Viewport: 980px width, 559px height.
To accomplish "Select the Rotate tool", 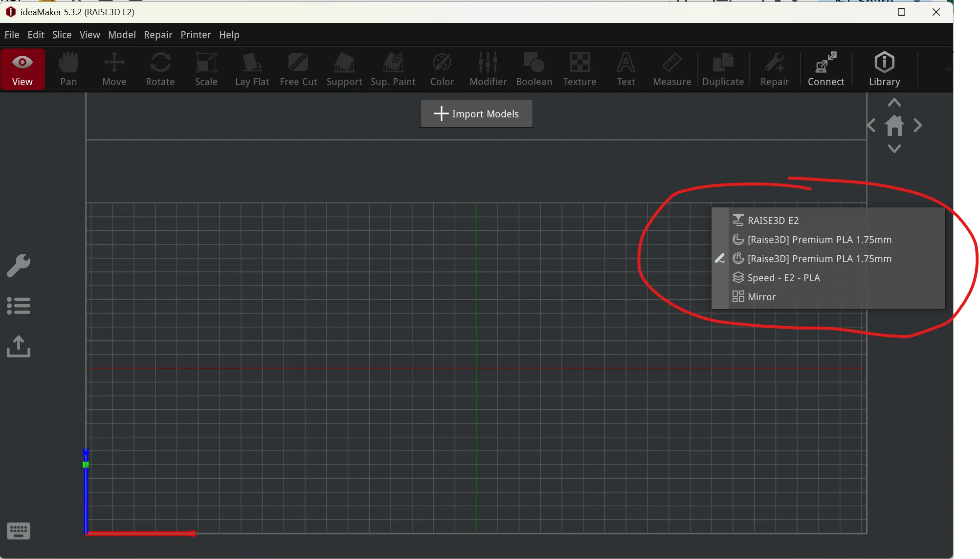I will pos(160,69).
